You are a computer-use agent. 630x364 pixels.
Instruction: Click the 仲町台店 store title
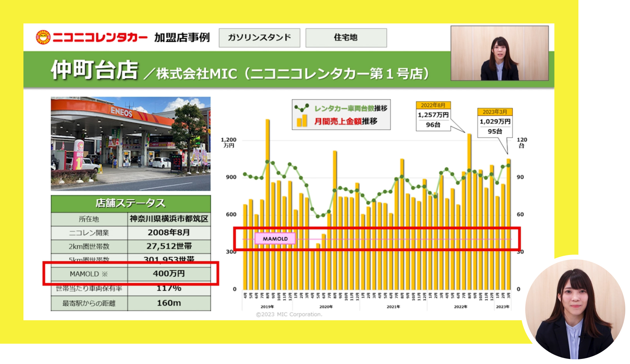click(95, 70)
